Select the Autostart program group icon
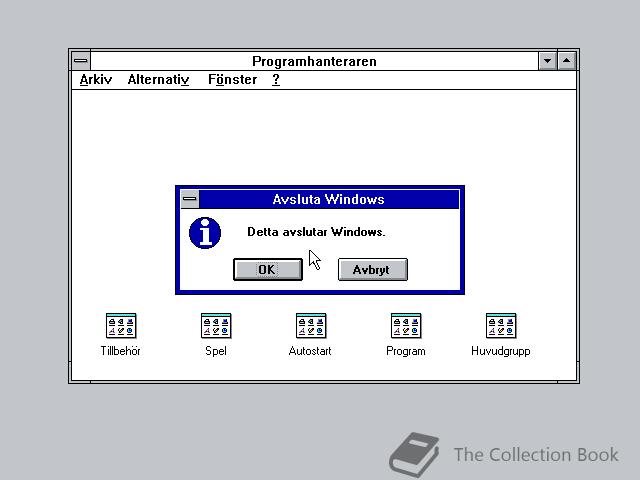The width and height of the screenshot is (640, 480). click(x=311, y=326)
